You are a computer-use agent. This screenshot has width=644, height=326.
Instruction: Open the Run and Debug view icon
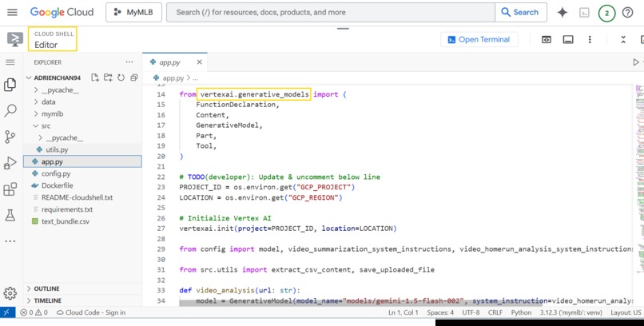coord(10,163)
